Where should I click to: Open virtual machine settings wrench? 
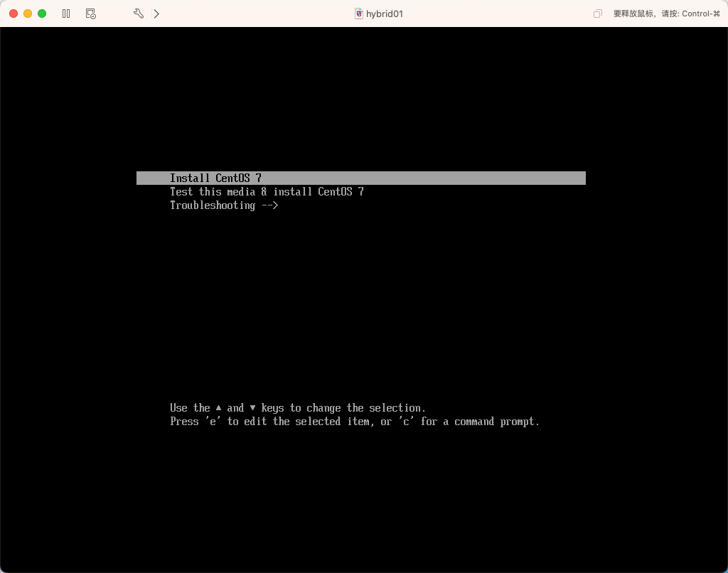coord(139,14)
